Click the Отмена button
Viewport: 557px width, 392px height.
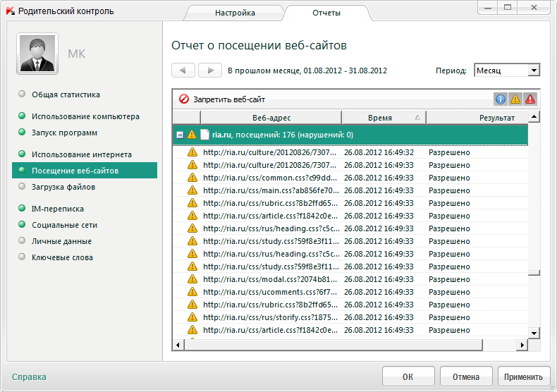point(466,376)
